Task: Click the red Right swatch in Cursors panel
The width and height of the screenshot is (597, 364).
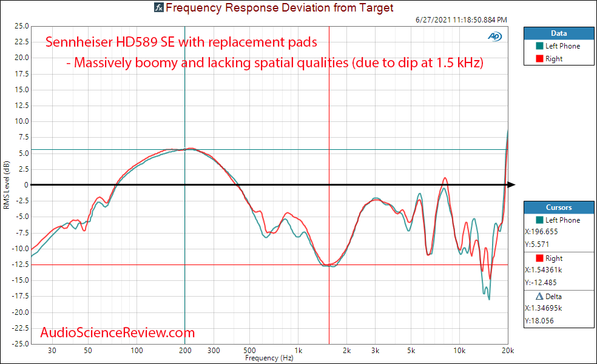Action: tap(539, 258)
